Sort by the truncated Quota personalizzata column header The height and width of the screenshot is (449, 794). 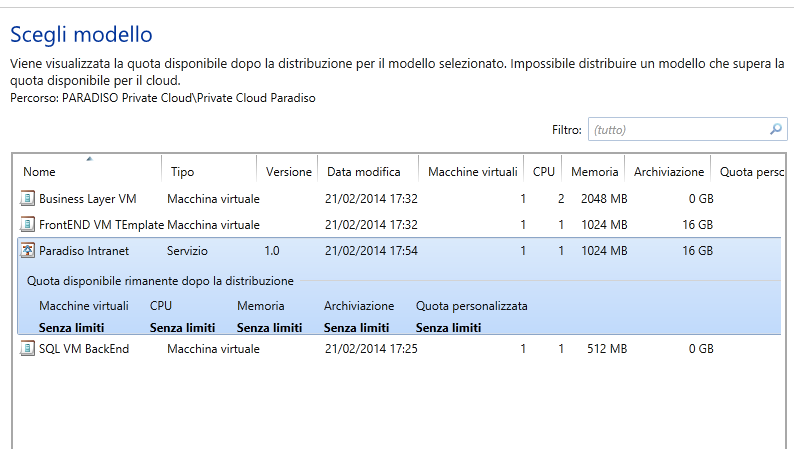coord(751,172)
